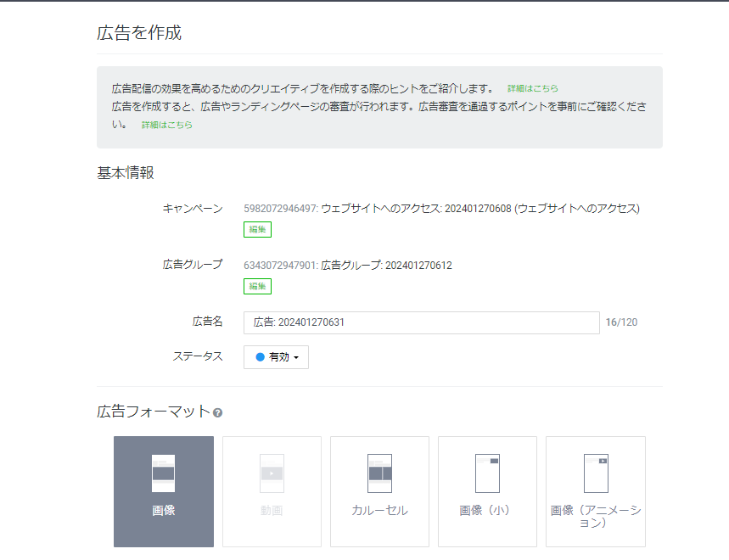Select the 画像 format icon
Viewport: 729px width, 560px height.
(163, 473)
